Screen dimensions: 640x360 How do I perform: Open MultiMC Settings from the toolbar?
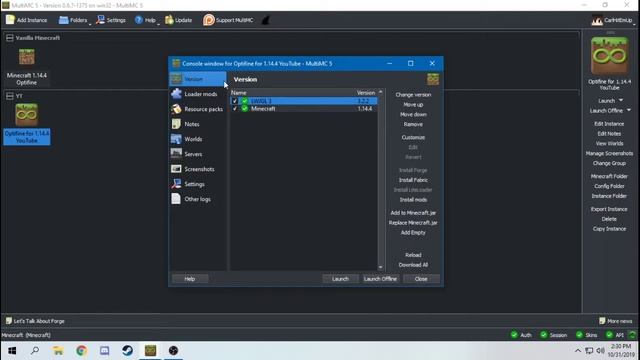[111, 20]
